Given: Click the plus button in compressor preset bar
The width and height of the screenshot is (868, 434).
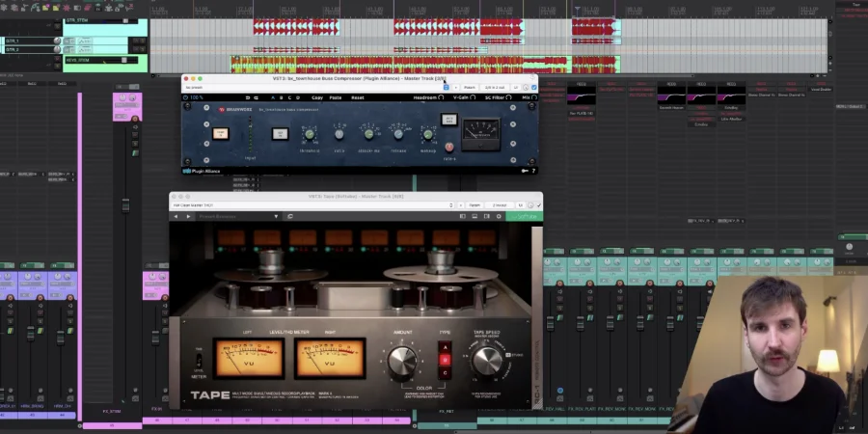Looking at the screenshot, I should click(455, 88).
